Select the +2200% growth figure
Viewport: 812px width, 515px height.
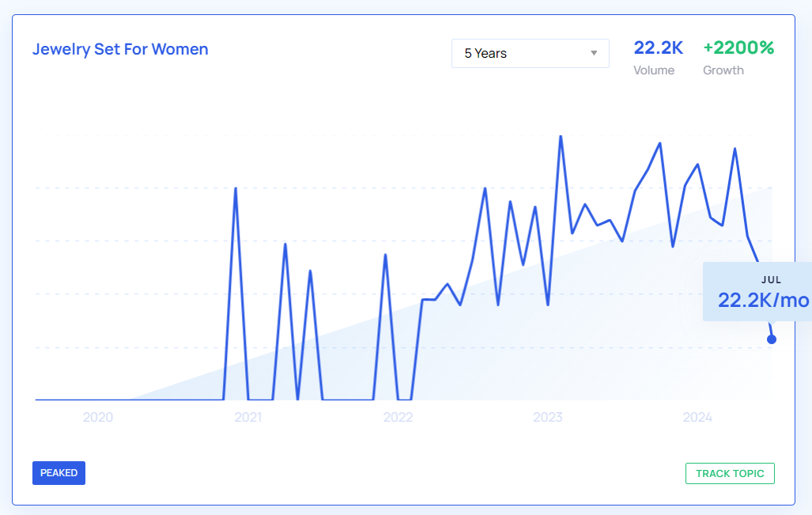pyautogui.click(x=738, y=47)
